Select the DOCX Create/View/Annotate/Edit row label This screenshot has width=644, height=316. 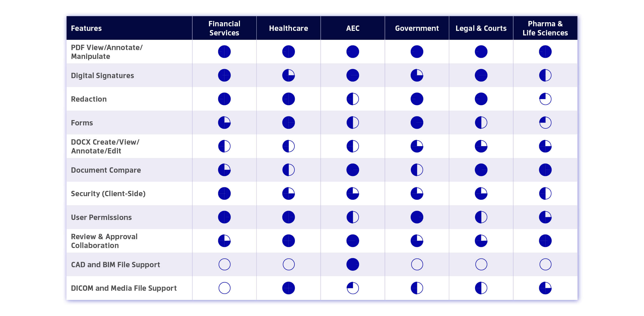coord(105,146)
